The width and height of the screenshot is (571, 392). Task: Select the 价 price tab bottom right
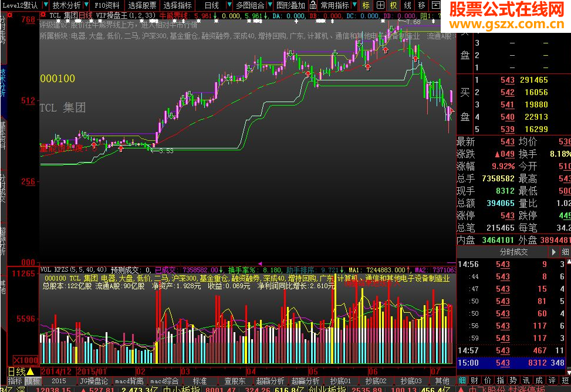tap(487, 381)
